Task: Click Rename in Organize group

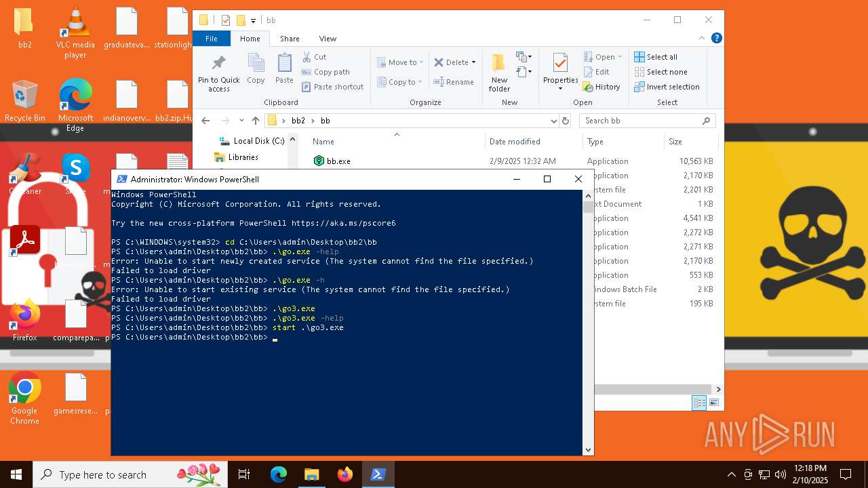Action: tap(454, 82)
